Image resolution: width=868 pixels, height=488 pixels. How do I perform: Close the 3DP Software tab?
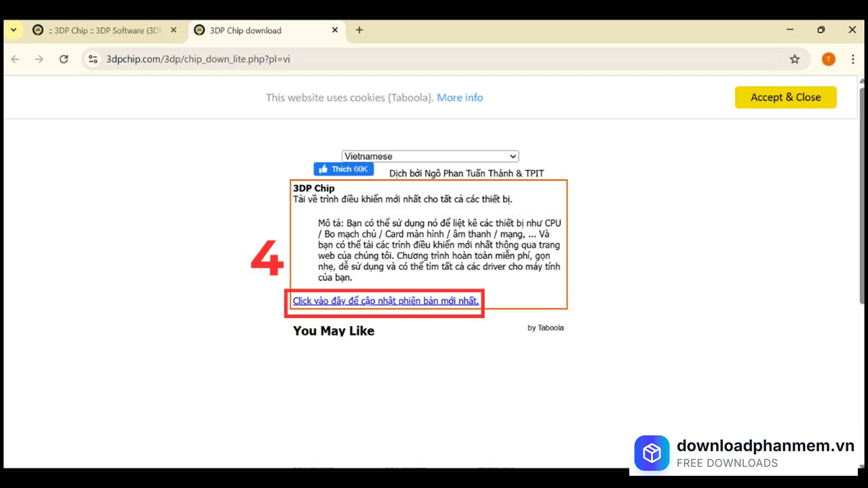pos(174,30)
